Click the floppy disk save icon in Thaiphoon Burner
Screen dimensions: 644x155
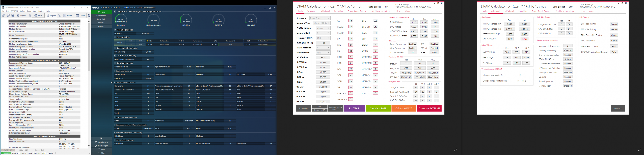click(x=13, y=15)
